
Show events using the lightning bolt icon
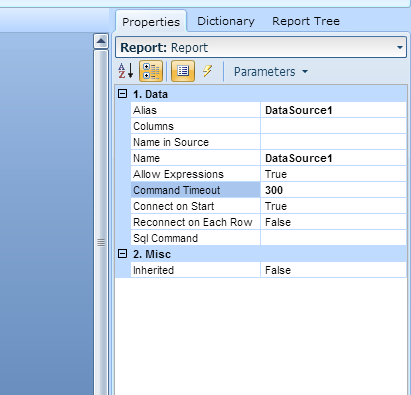(x=207, y=71)
